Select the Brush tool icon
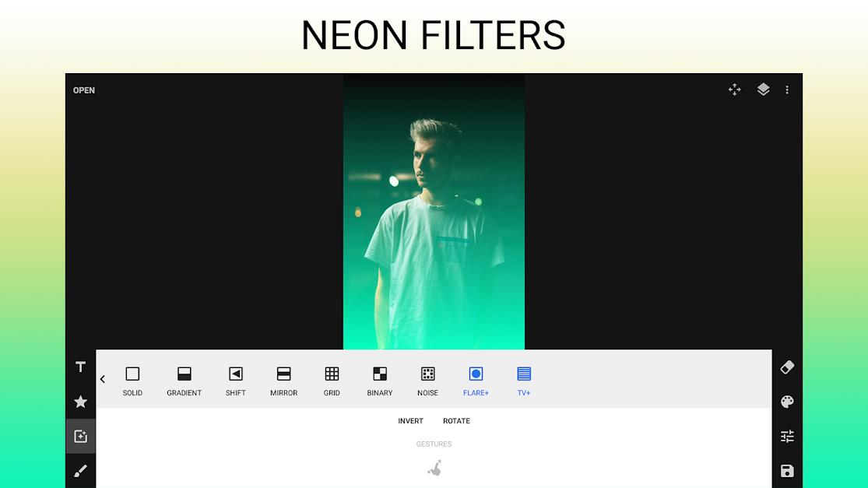The height and width of the screenshot is (488, 868). (x=80, y=471)
